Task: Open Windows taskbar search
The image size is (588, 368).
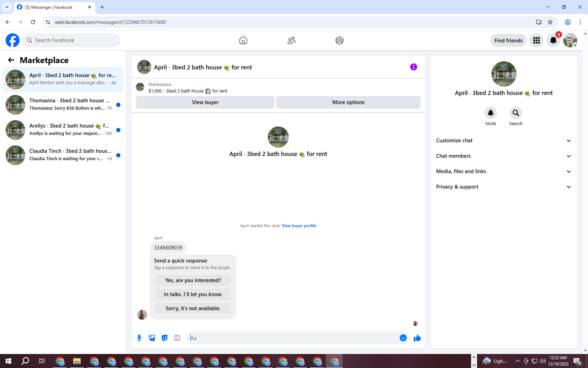Action: tap(25, 361)
